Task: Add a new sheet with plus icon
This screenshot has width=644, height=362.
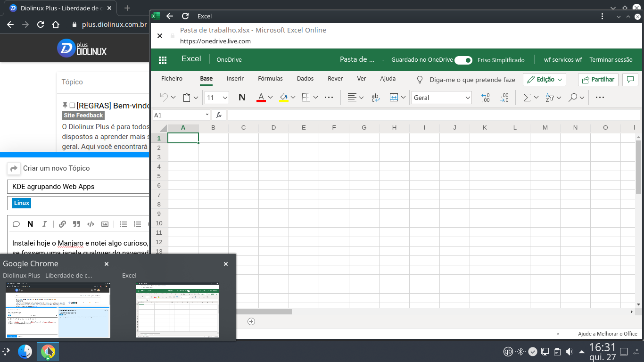Action: (x=251, y=321)
